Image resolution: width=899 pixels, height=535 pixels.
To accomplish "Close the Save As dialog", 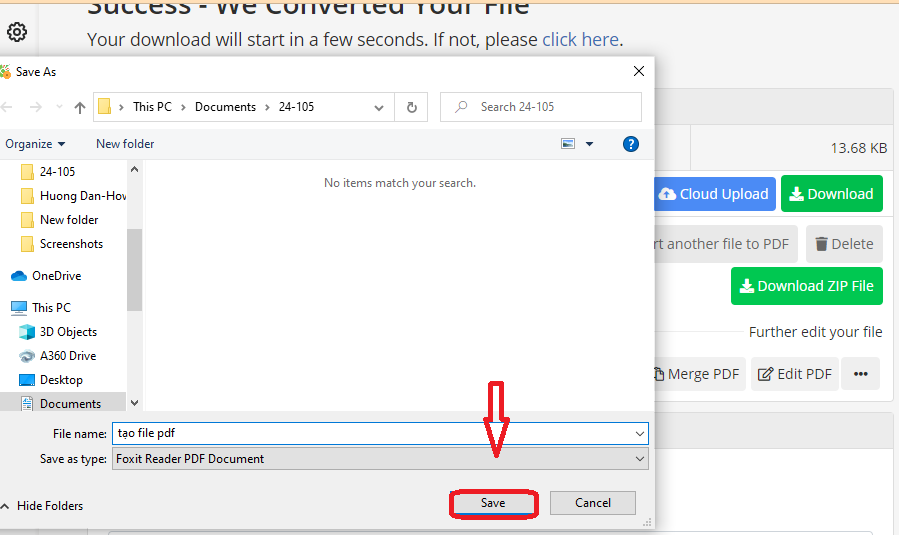I will [639, 71].
